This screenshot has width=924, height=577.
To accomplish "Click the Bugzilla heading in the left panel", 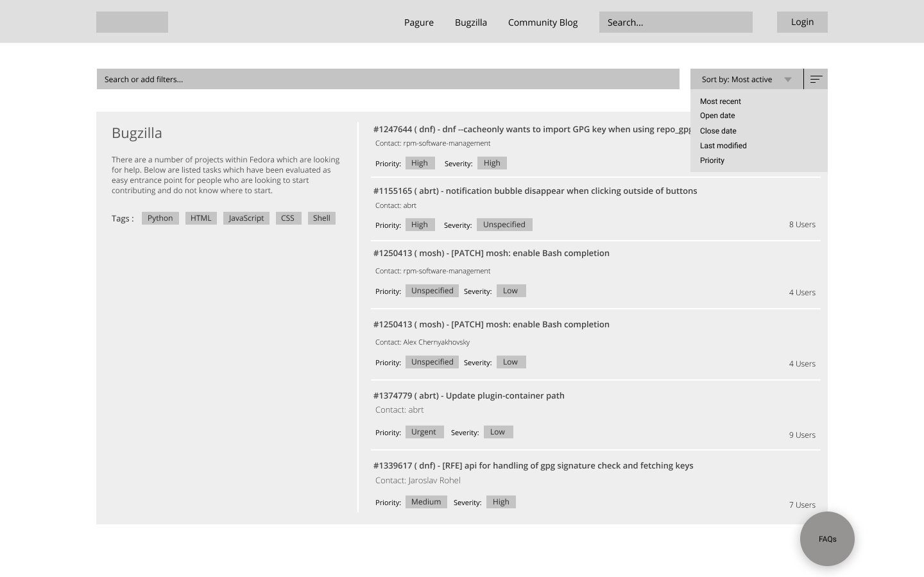I will point(137,133).
